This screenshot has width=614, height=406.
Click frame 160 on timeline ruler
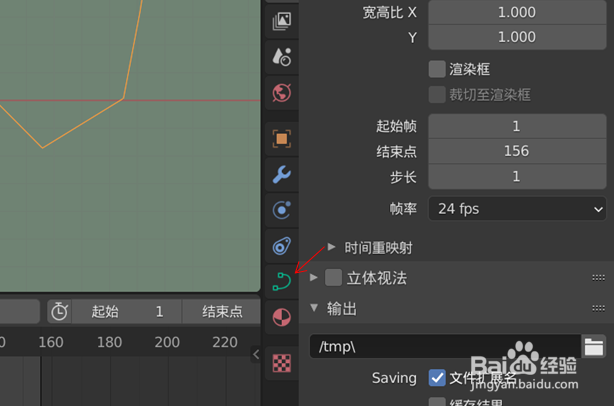click(x=51, y=343)
